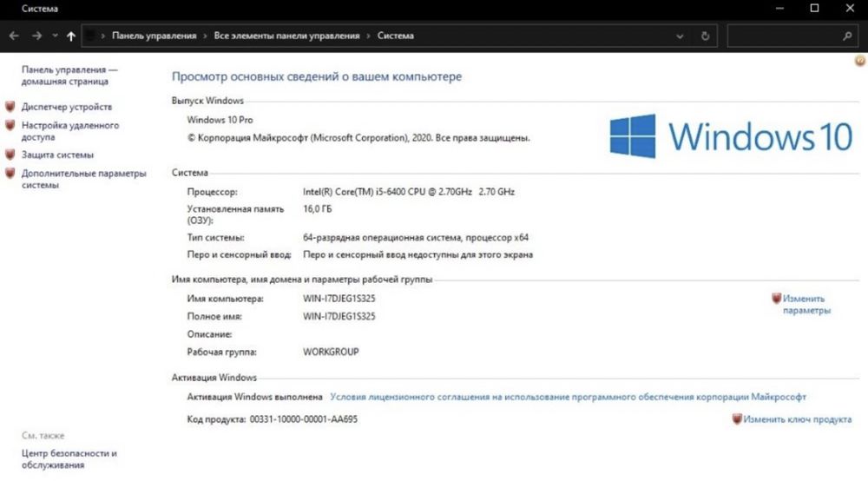The height and width of the screenshot is (481, 868).
Task: Refresh the address bar location
Action: pos(705,36)
